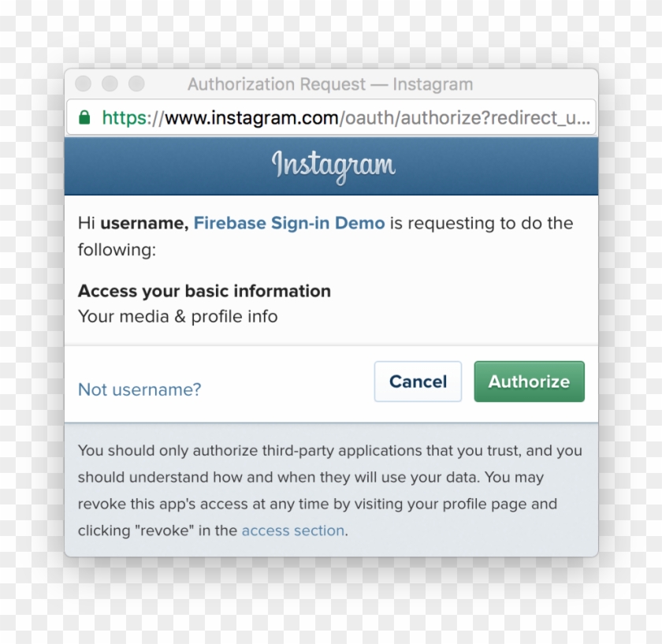Select the Instagram script logo
The height and width of the screenshot is (644, 662).
coord(333,165)
